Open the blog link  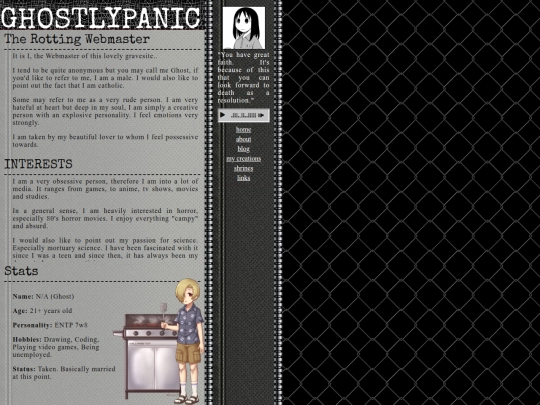click(243, 149)
